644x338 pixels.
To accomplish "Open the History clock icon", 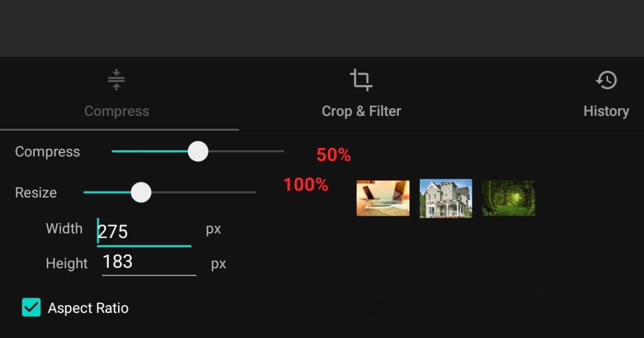I will point(606,79).
